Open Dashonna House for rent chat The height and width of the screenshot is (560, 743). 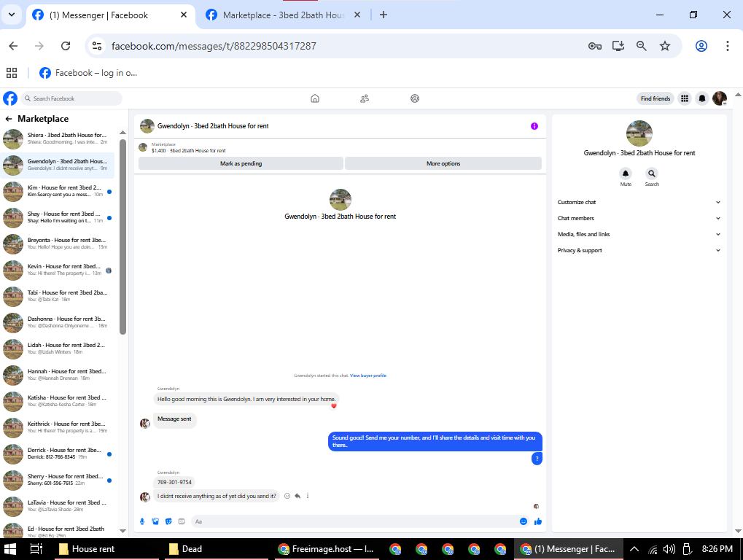(58, 322)
